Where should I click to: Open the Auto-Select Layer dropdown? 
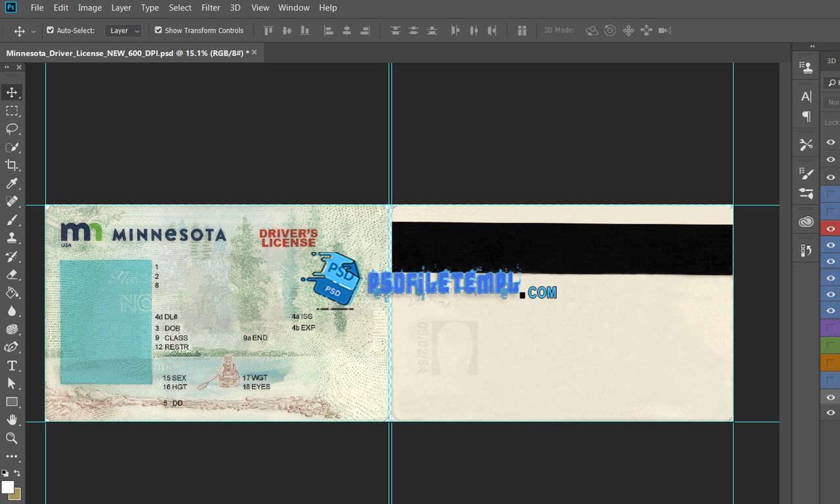[x=123, y=31]
